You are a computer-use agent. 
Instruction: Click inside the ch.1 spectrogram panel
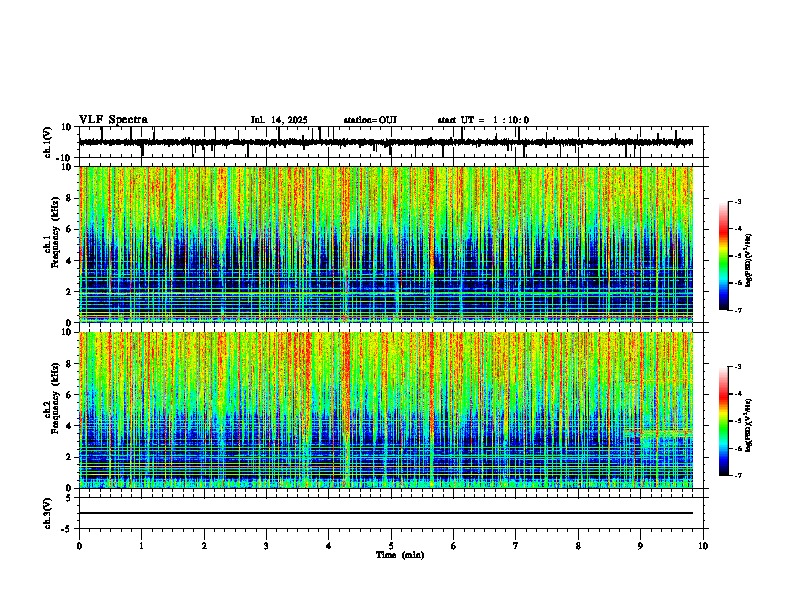click(386, 244)
